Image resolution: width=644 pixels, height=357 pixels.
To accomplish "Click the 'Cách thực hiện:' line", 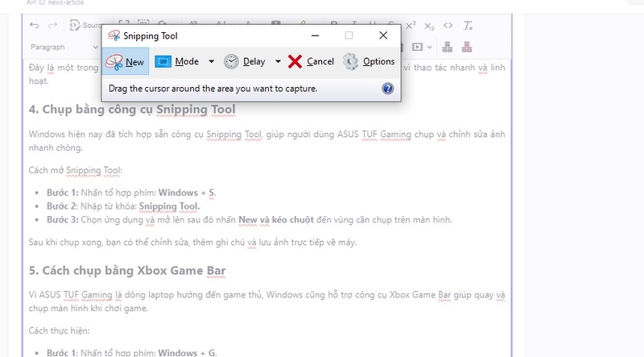I will 59,330.
